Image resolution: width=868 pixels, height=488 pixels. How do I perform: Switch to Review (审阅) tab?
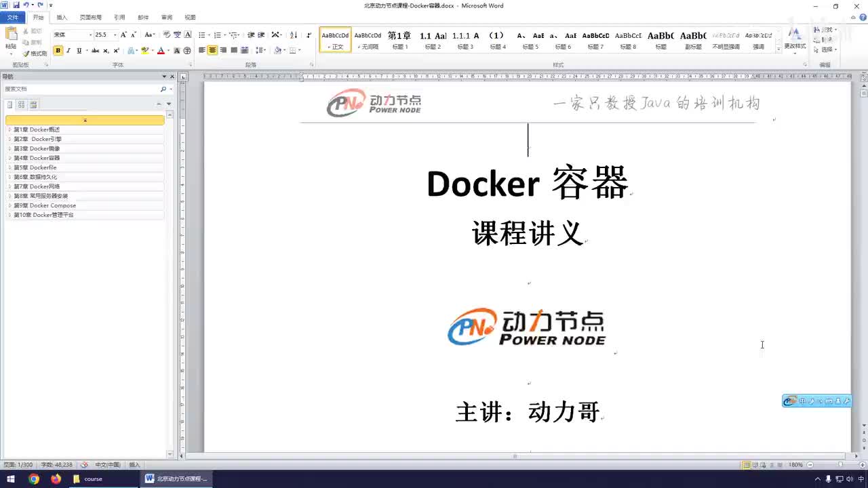(166, 17)
